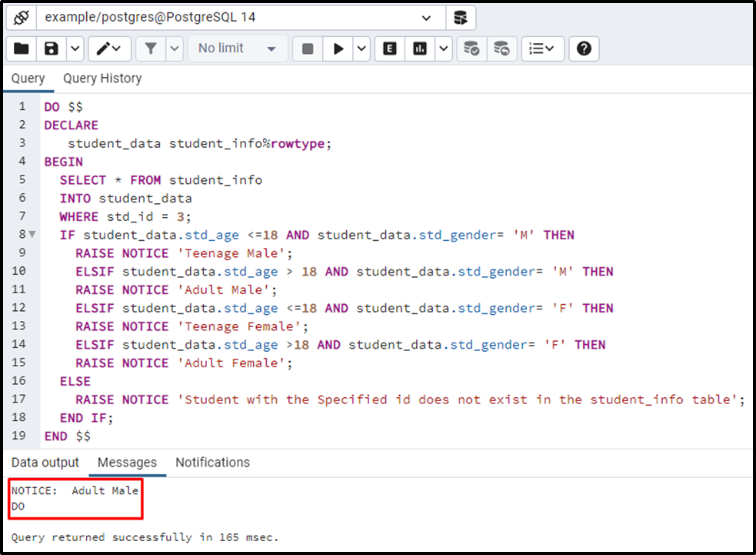
Task: Open a SQL file from disk
Action: [x=21, y=48]
